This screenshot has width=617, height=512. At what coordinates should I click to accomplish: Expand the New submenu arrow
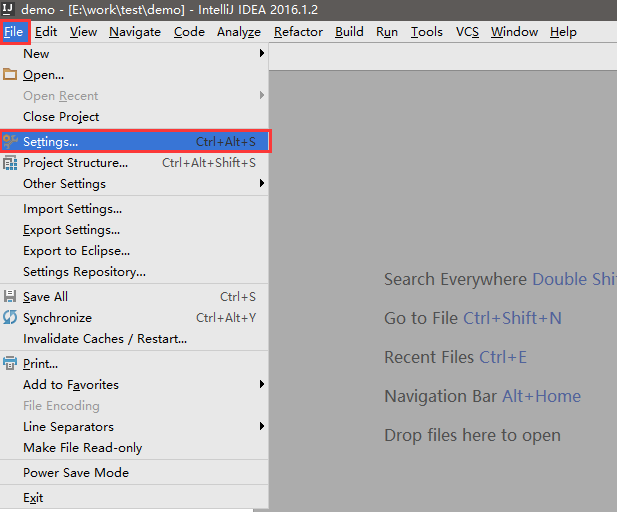click(262, 54)
